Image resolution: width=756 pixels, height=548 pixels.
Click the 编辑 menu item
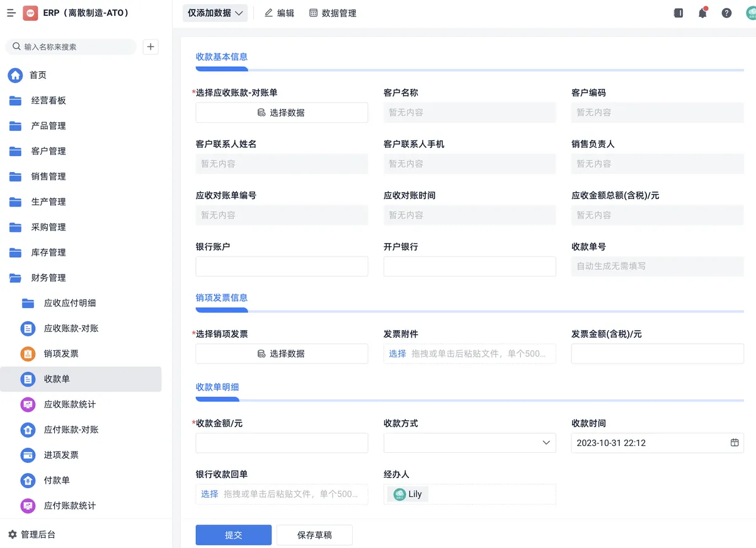pos(279,13)
